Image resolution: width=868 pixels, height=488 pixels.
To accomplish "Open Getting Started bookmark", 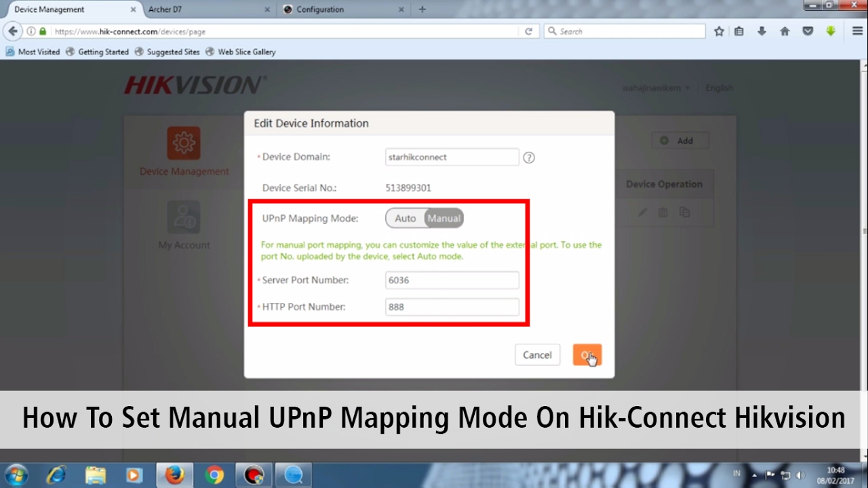I will (97, 52).
